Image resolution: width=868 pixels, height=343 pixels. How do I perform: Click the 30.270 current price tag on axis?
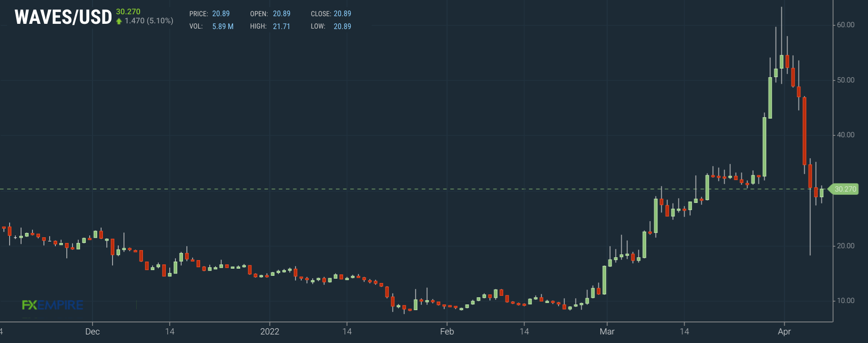click(x=844, y=189)
